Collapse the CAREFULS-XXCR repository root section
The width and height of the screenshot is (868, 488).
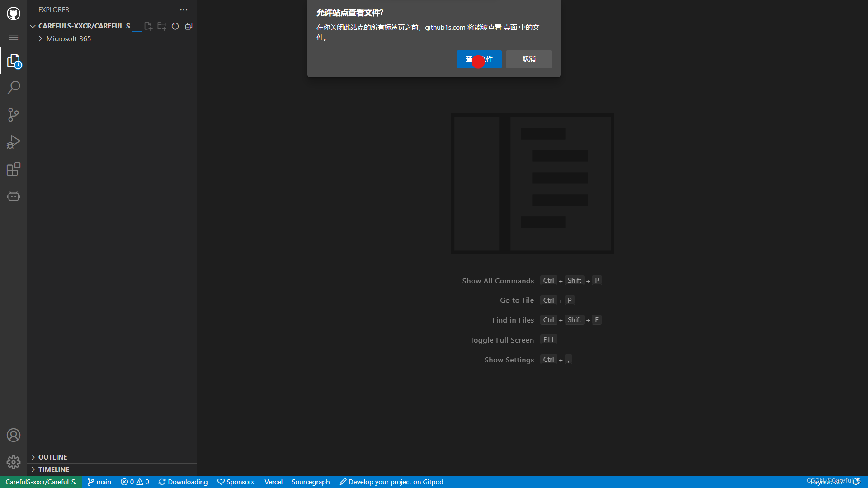(x=33, y=26)
